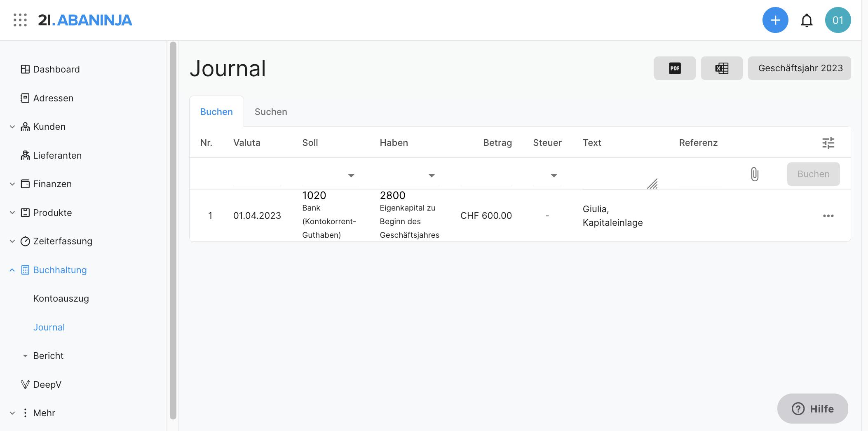Viewport: 868px width, 431px height.
Task: Export journal as PDF
Action: click(674, 68)
